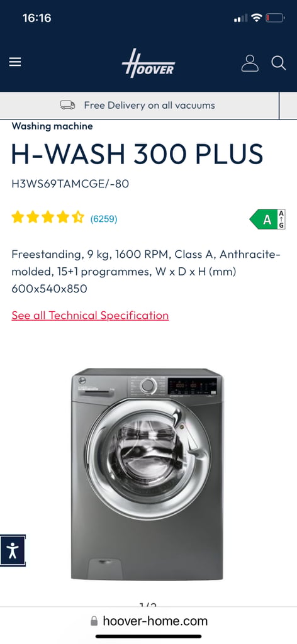Tap the Wi-Fi icon in status bar

point(257,18)
